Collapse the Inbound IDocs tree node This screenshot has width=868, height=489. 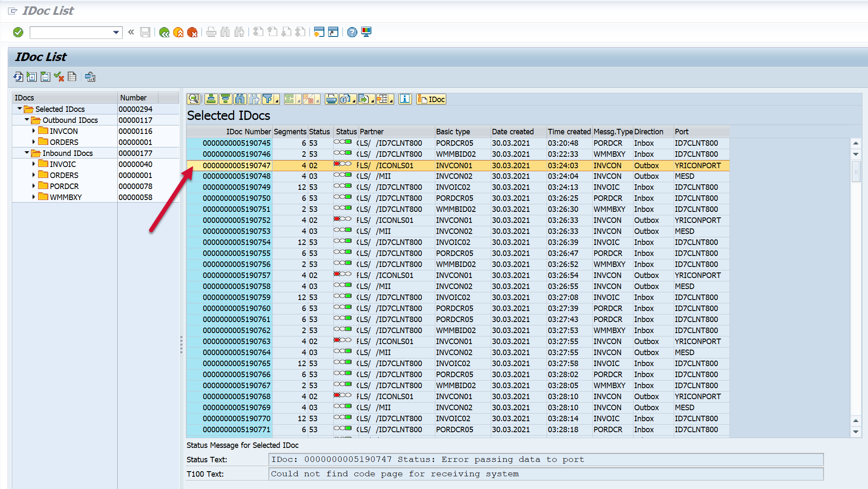click(x=27, y=153)
